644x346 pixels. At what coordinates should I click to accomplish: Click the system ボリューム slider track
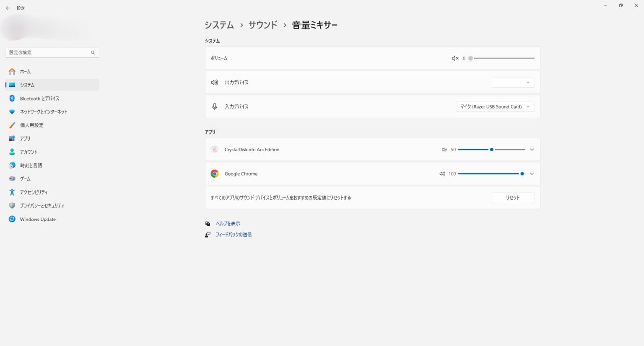tap(503, 58)
